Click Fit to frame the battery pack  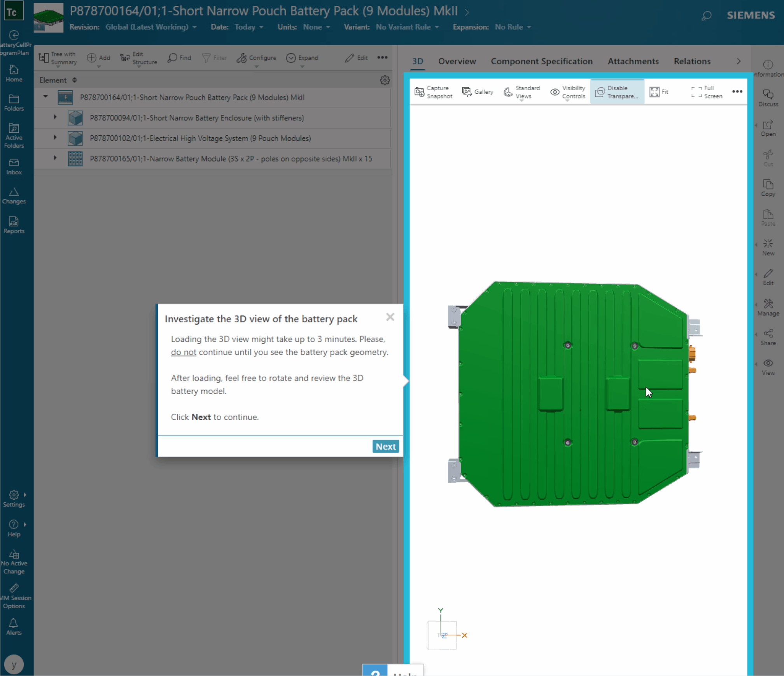658,92
